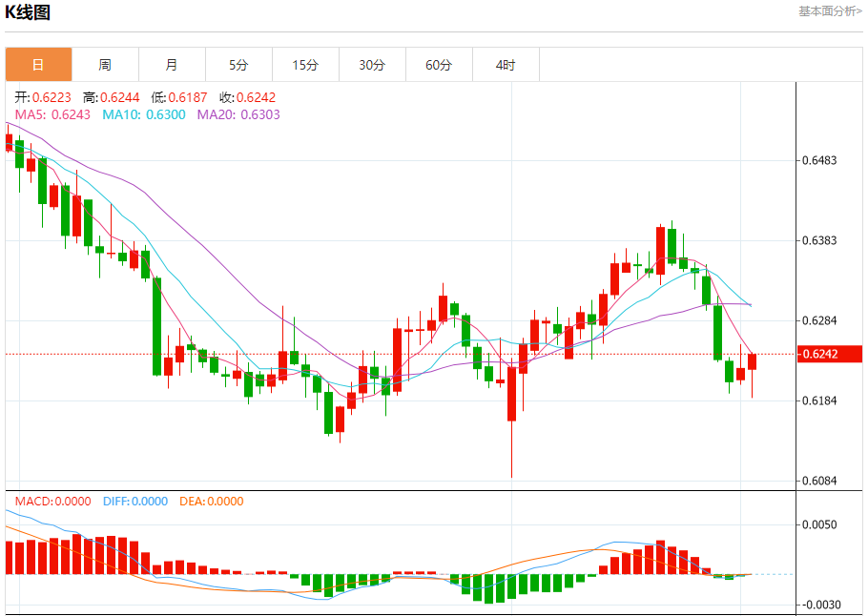Click the 收:0.6242 close price value

(247, 97)
